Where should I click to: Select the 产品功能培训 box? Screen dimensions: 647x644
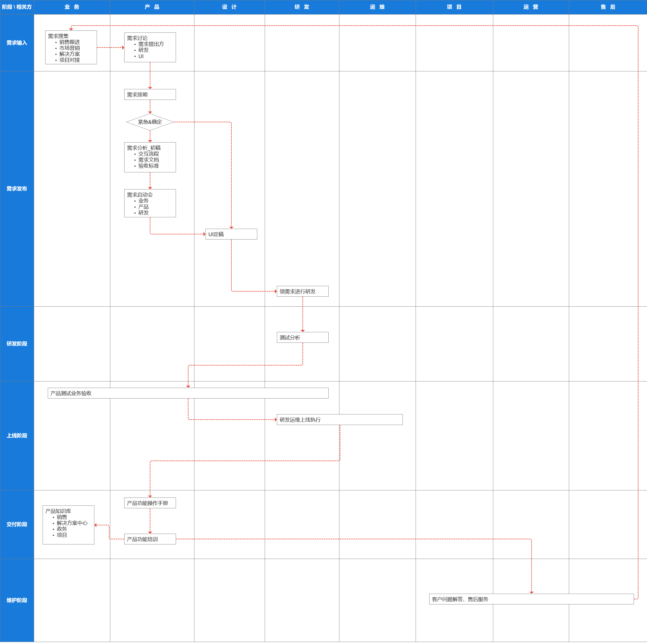150,539
